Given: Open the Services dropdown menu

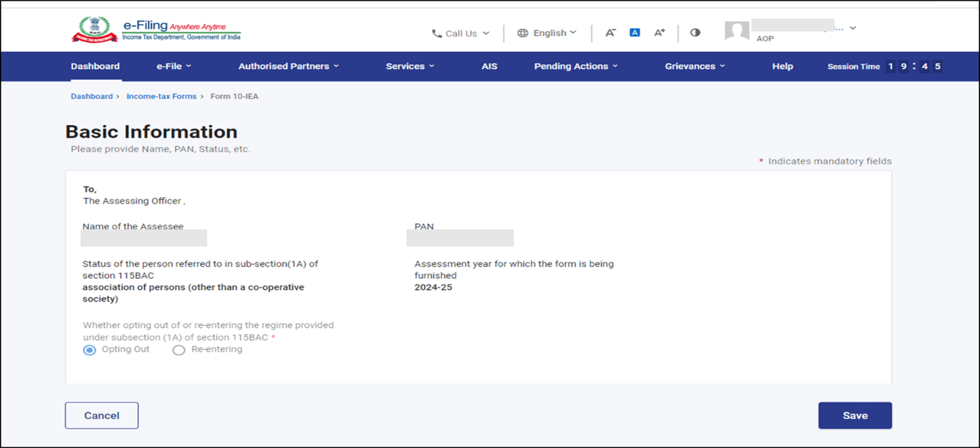Looking at the screenshot, I should click(409, 66).
